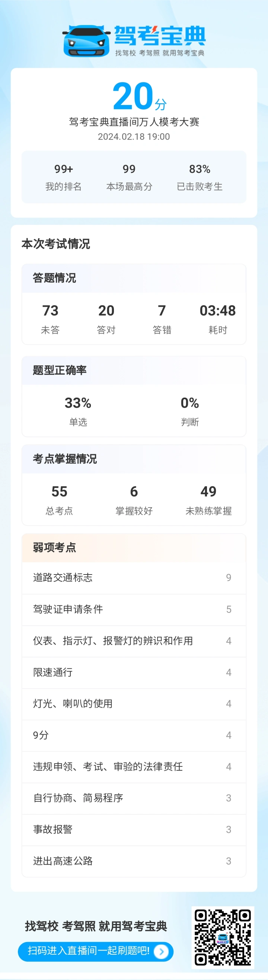Tap the blue car logo icon
This screenshot has height=980, width=268.
(86, 41)
